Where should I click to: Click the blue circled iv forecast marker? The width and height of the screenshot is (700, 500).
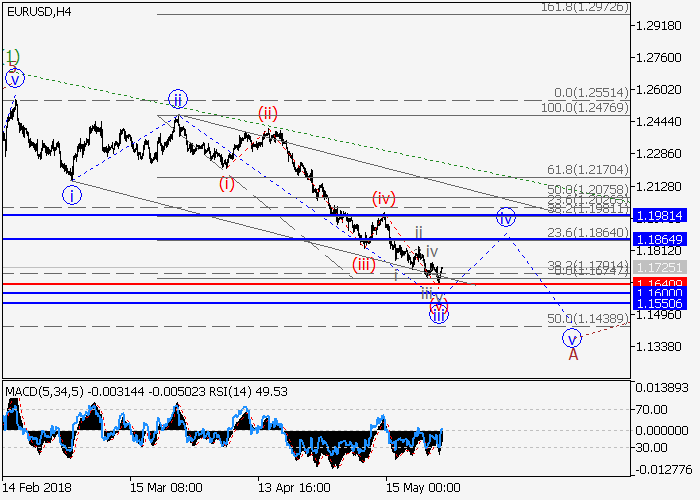(x=506, y=216)
